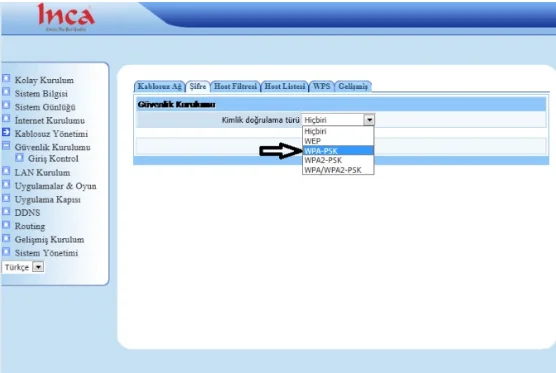
Task: Open Uygulama Kapısı section
Action: pos(48,200)
